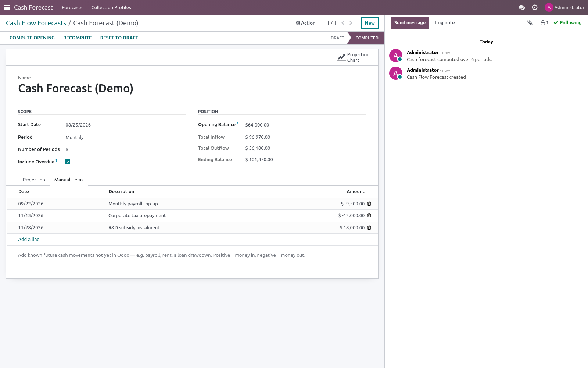Viewport: 588px width, 368px height.
Task: Open the activities clock icon
Action: (x=535, y=7)
